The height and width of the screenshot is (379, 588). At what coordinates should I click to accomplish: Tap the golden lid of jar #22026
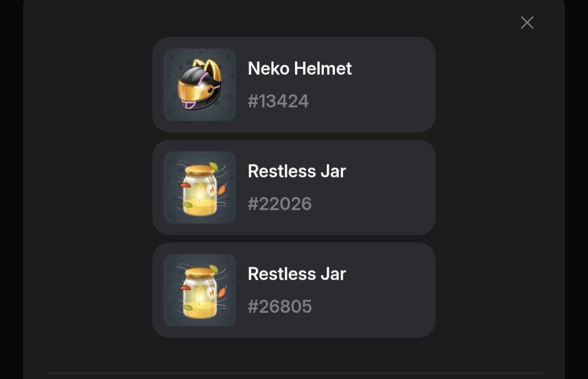tap(199, 170)
